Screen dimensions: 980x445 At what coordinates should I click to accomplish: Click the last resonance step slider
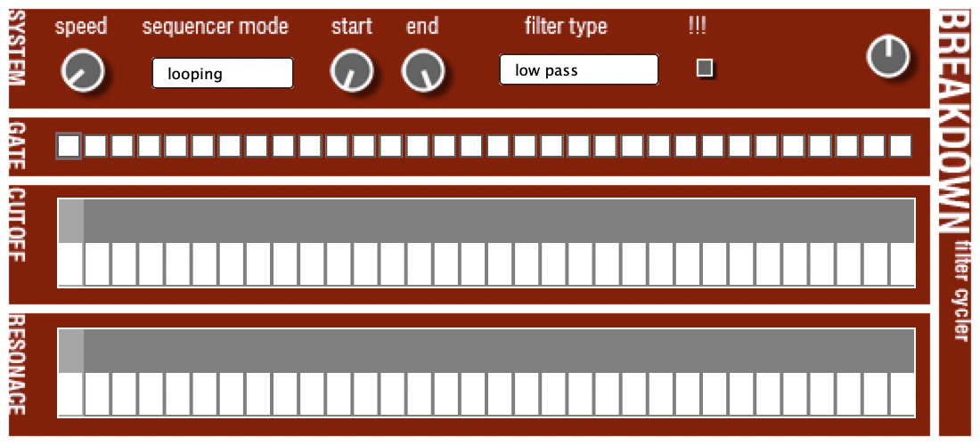point(902,372)
